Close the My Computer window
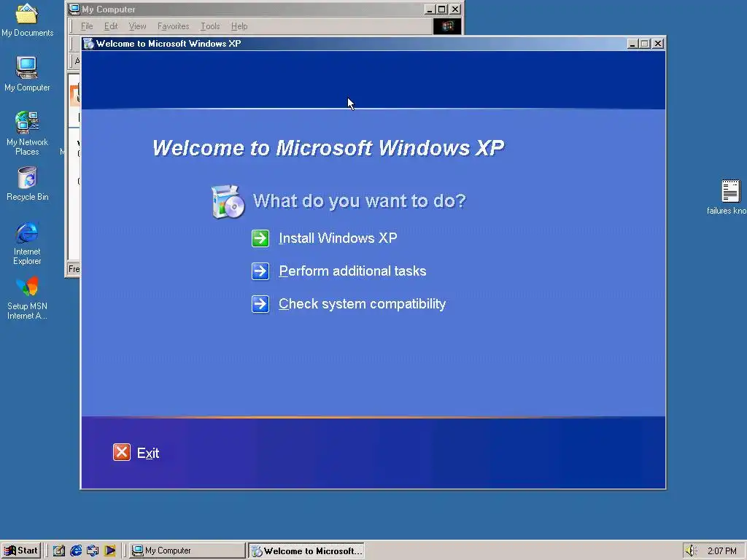This screenshot has width=747, height=560. (455, 9)
